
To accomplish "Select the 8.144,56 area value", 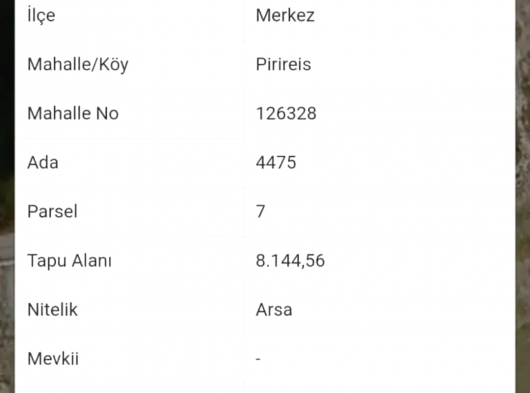I will [x=290, y=261].
